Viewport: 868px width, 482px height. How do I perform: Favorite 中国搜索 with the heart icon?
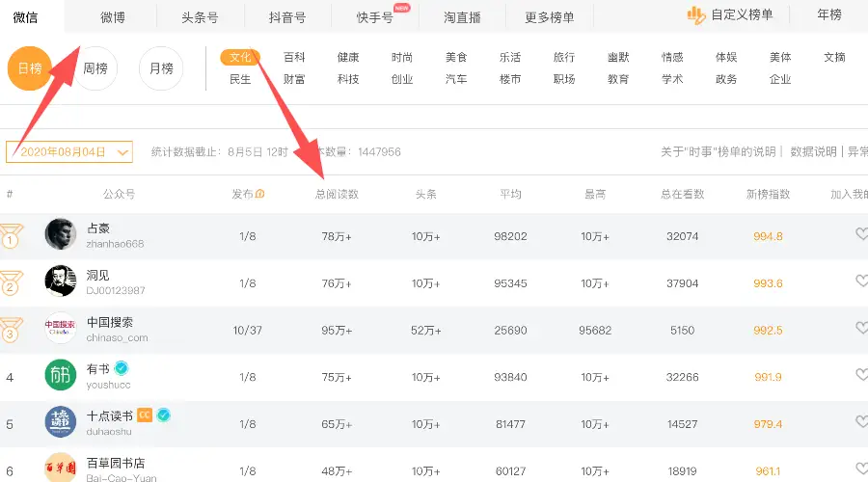tap(861, 328)
